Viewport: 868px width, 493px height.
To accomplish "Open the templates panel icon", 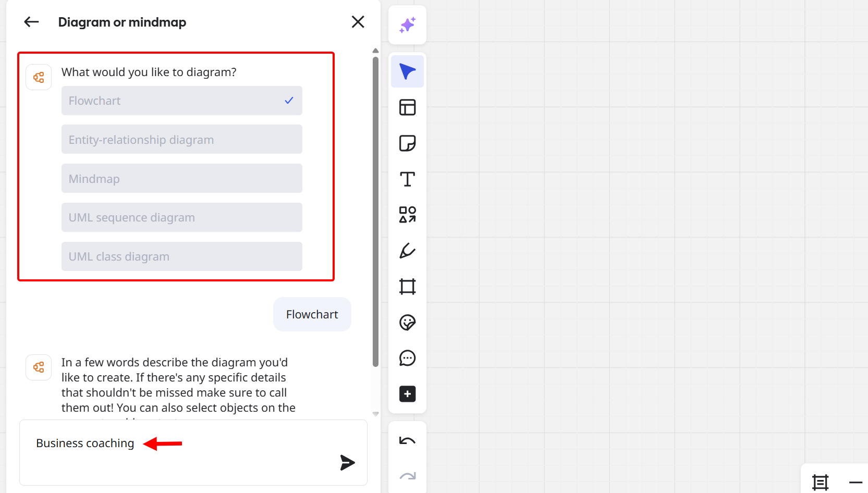I will (x=407, y=107).
